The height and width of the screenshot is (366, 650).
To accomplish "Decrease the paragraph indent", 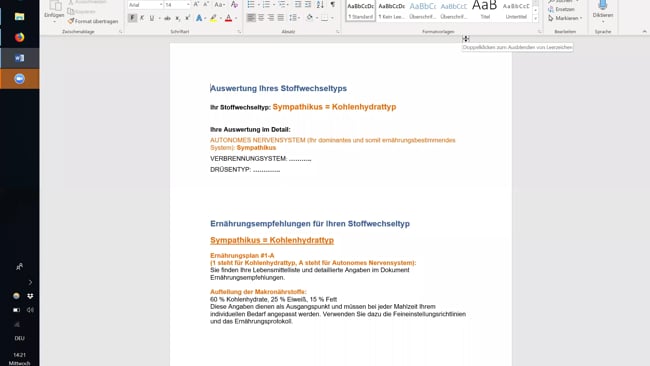I will (298, 5).
